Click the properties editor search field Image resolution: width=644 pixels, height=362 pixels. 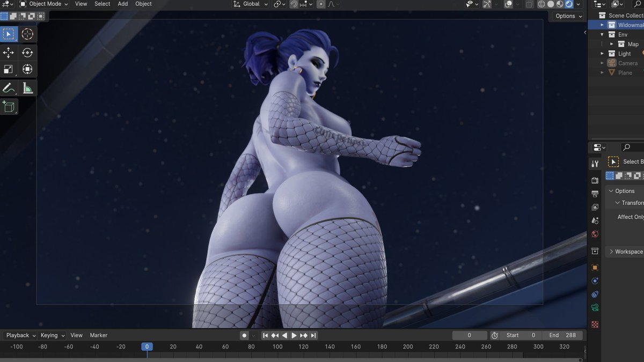633,147
